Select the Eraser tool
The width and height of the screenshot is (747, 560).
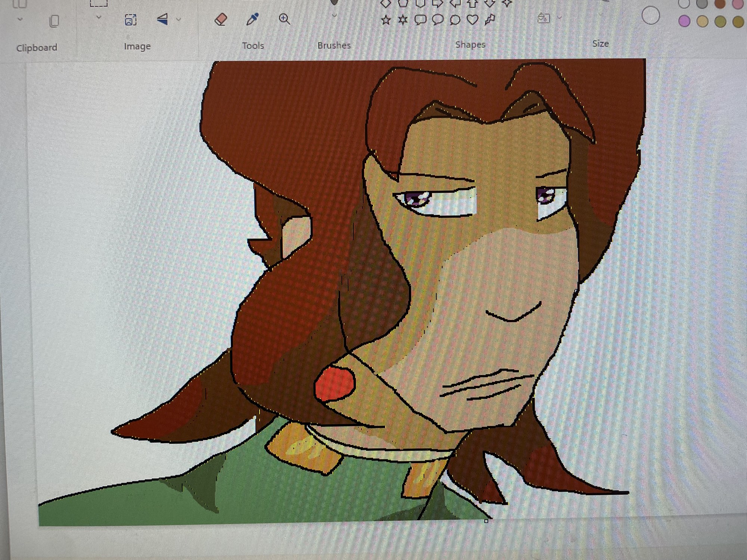pos(221,19)
